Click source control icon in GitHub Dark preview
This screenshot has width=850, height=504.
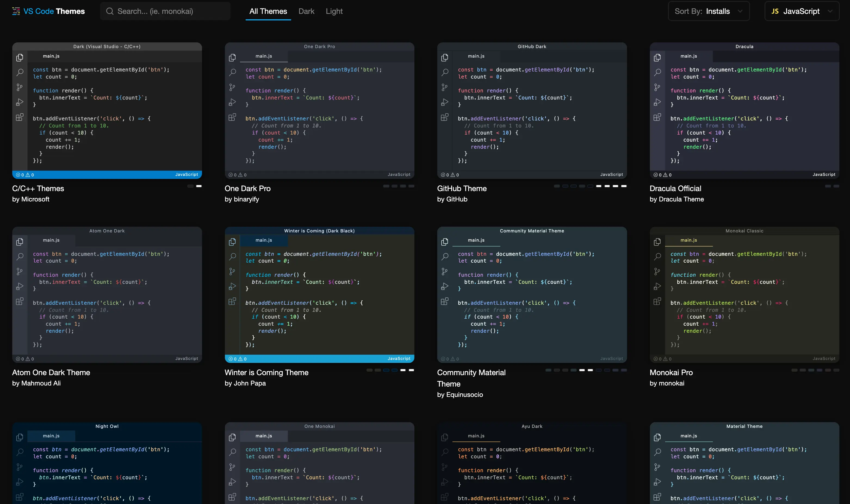pyautogui.click(x=444, y=87)
